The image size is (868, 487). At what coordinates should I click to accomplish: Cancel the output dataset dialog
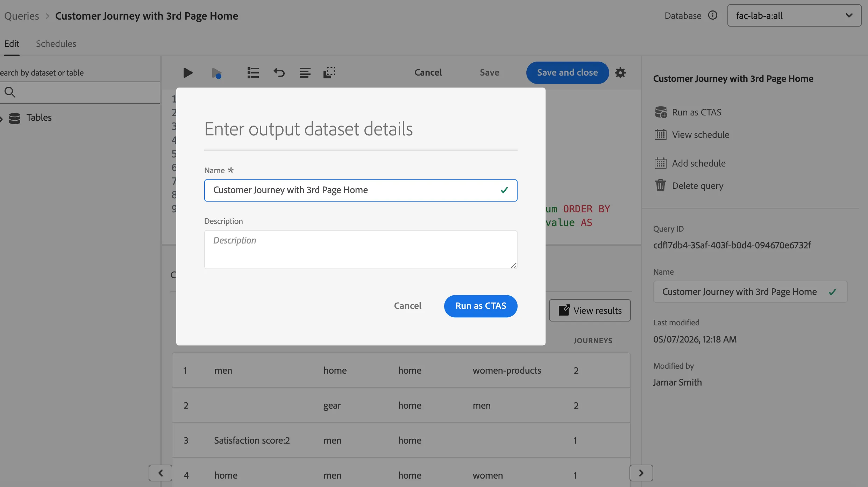[407, 306]
